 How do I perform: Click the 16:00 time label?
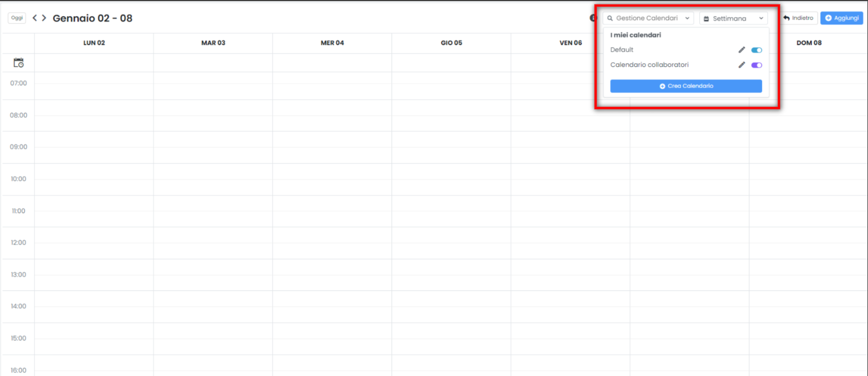[x=19, y=370]
